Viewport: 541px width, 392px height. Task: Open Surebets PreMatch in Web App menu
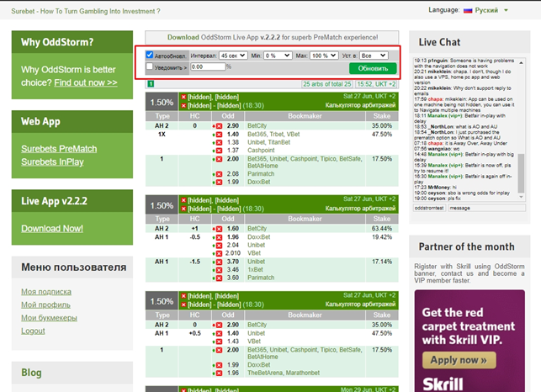point(58,150)
